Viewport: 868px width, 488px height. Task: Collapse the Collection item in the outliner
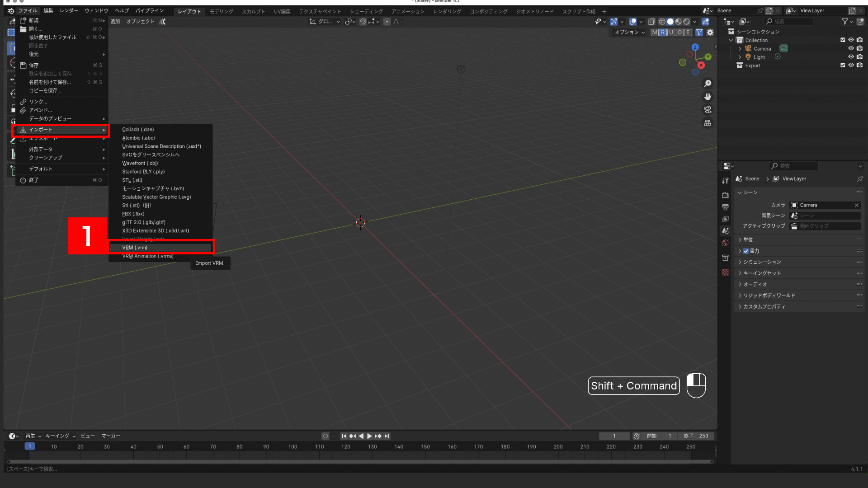731,40
